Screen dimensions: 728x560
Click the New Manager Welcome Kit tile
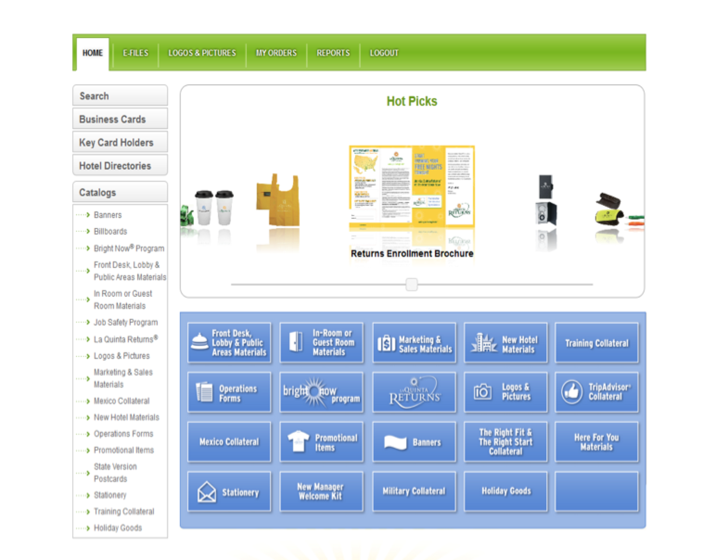tap(321, 491)
